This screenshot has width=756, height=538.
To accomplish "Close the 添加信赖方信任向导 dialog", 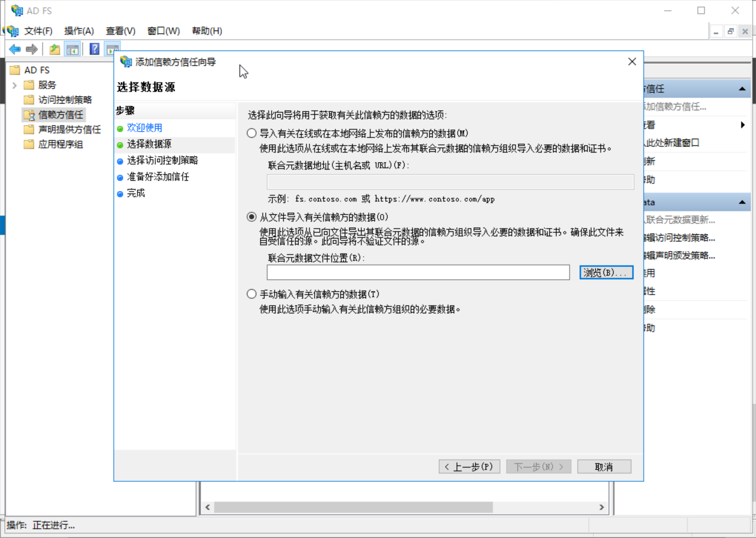I will 632,62.
